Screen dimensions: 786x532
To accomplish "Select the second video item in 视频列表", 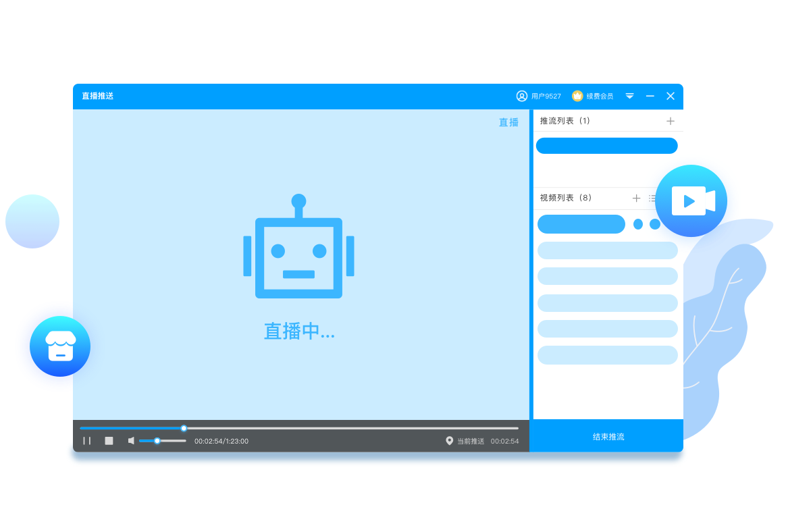I will 607,250.
